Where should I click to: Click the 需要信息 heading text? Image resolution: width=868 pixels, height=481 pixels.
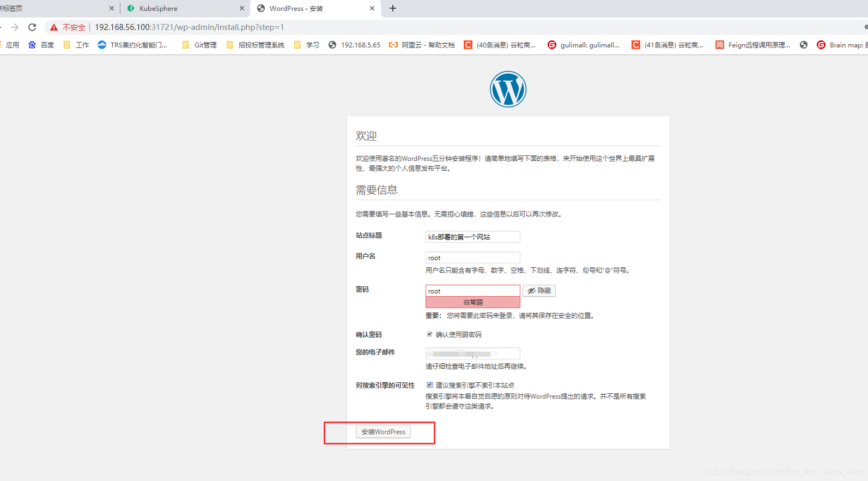(377, 190)
